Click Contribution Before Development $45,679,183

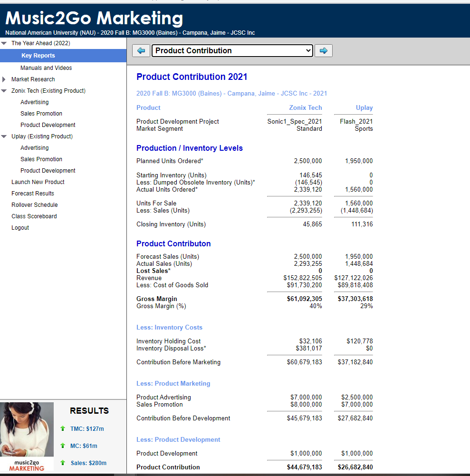coord(305,418)
